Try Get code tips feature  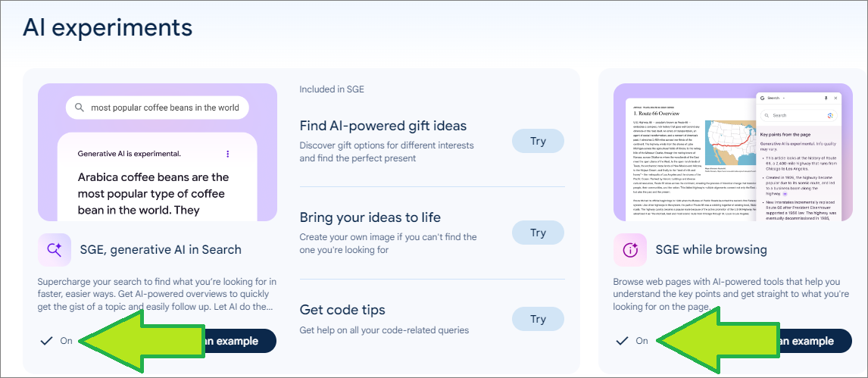538,319
